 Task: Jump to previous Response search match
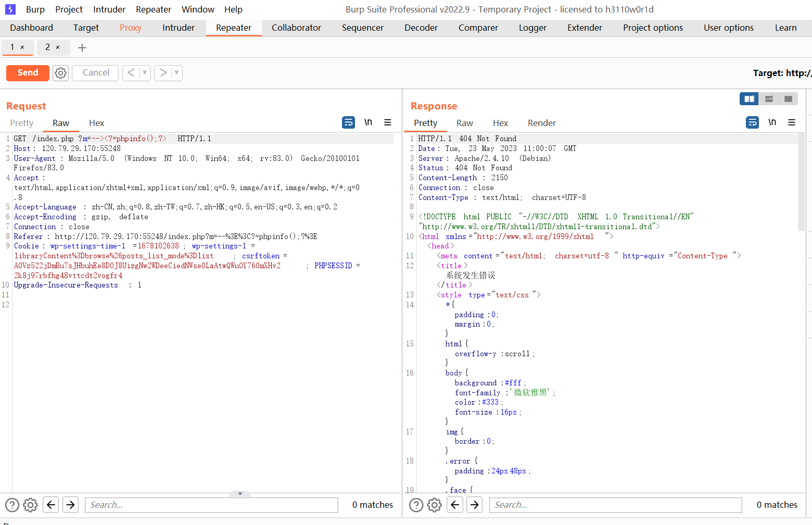pyautogui.click(x=455, y=505)
